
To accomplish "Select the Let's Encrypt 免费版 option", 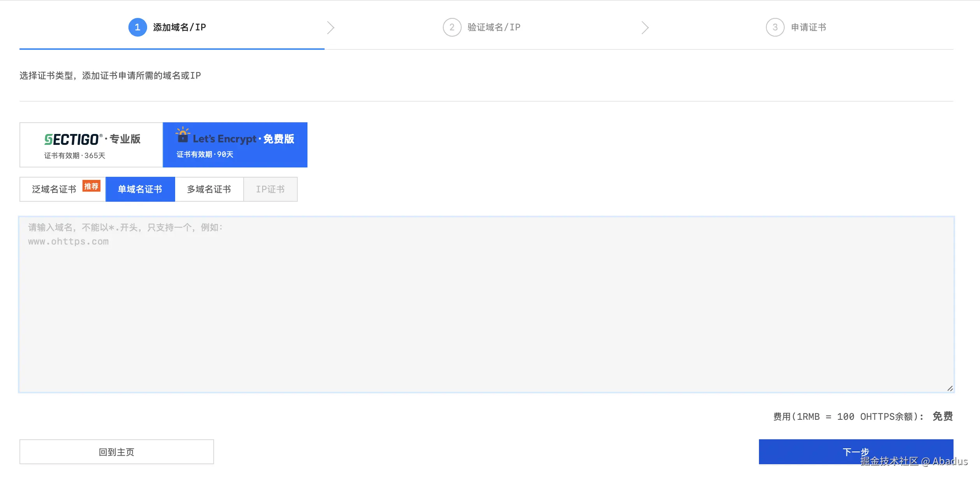I will (235, 145).
